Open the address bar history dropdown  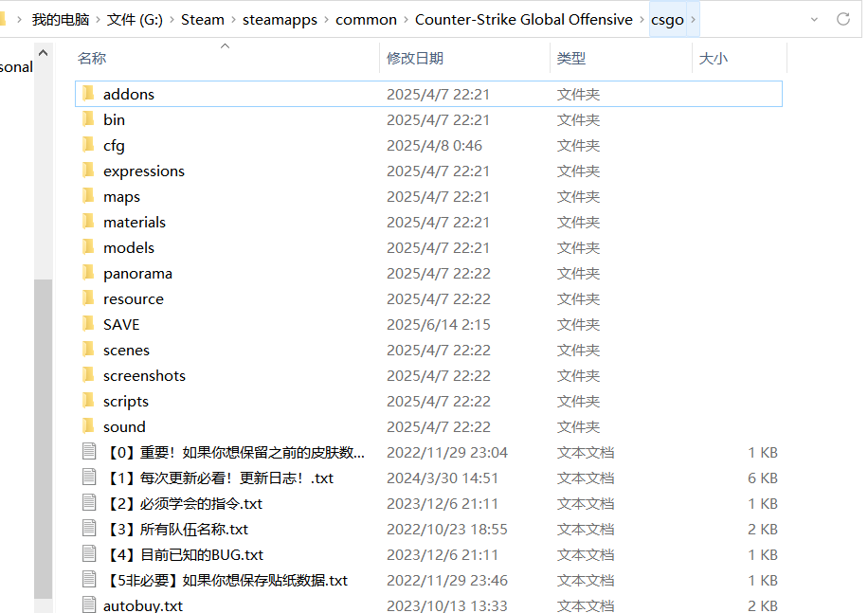[814, 19]
